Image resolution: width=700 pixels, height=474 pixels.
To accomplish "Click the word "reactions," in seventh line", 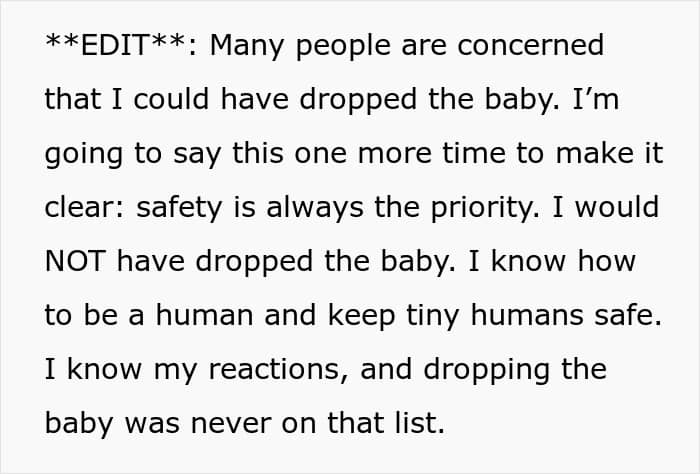I will (x=278, y=371).
